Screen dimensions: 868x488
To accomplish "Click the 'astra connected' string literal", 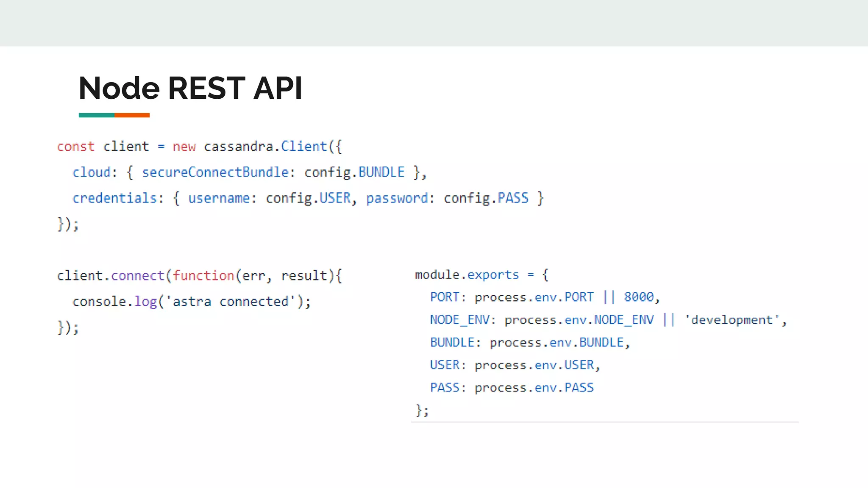I will click(230, 302).
